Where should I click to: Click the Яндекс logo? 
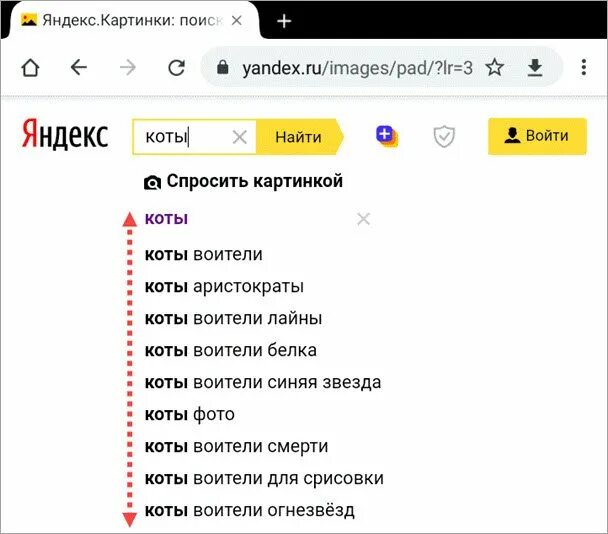(65, 137)
